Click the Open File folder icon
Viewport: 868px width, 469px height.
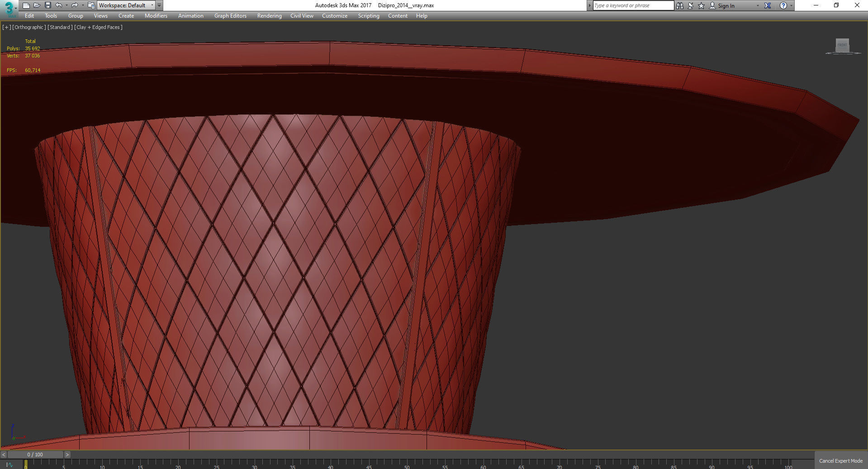pyautogui.click(x=37, y=5)
